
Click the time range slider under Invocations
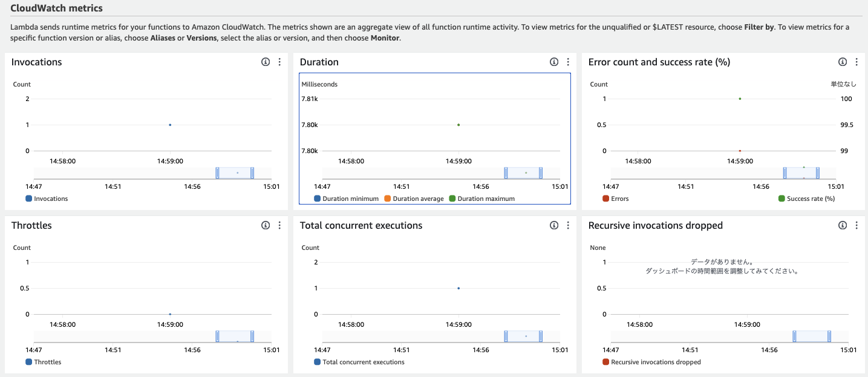tap(236, 172)
